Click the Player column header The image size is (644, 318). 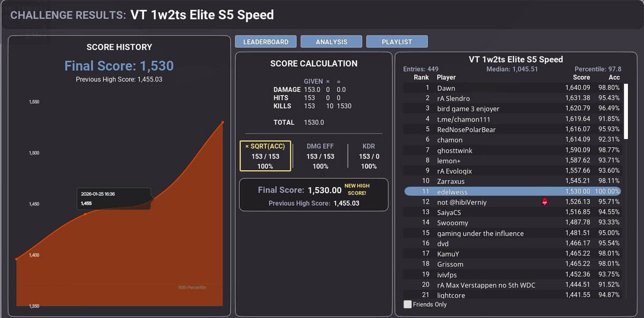tap(446, 77)
